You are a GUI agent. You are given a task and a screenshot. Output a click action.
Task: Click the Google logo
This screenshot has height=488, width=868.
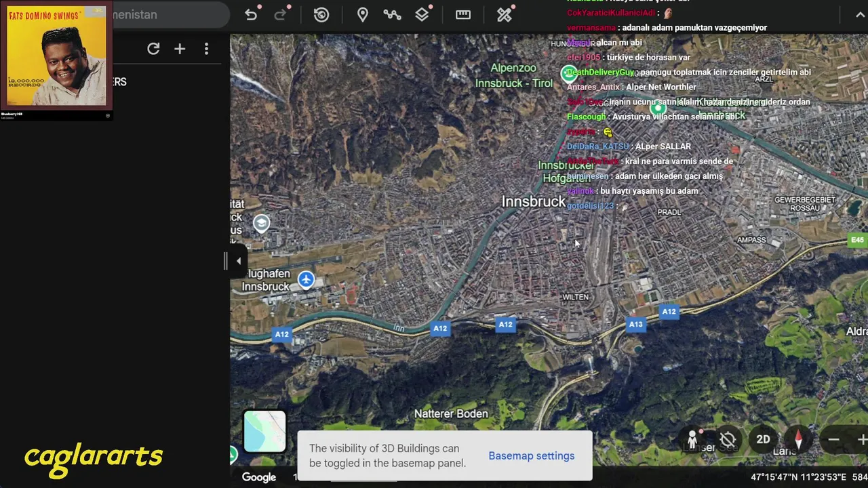pos(259,477)
